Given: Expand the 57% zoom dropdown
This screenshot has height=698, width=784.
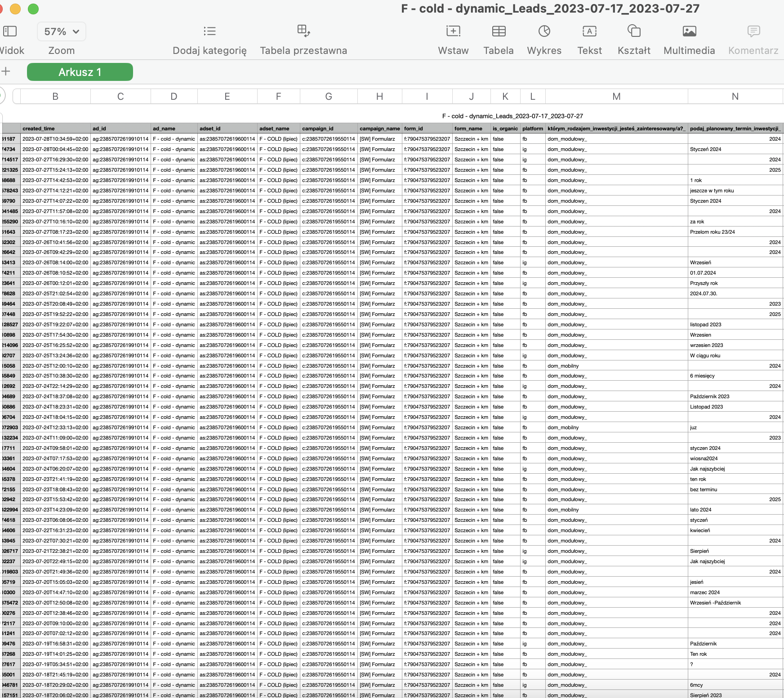Looking at the screenshot, I should coord(62,31).
